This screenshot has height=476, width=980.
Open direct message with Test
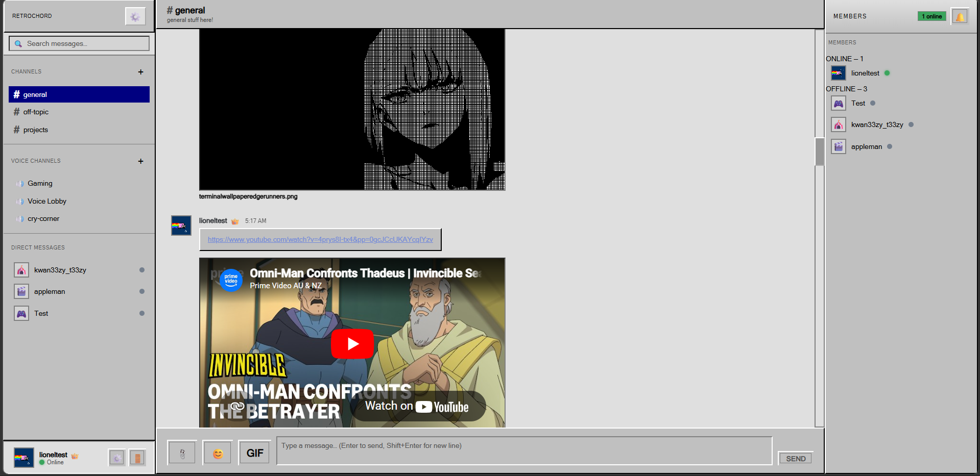point(79,313)
